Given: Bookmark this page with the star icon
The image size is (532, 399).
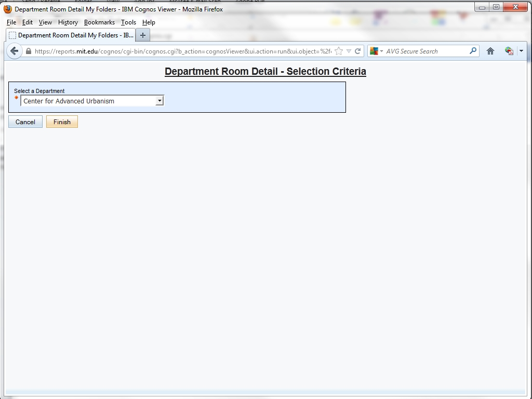Looking at the screenshot, I should click(x=339, y=51).
